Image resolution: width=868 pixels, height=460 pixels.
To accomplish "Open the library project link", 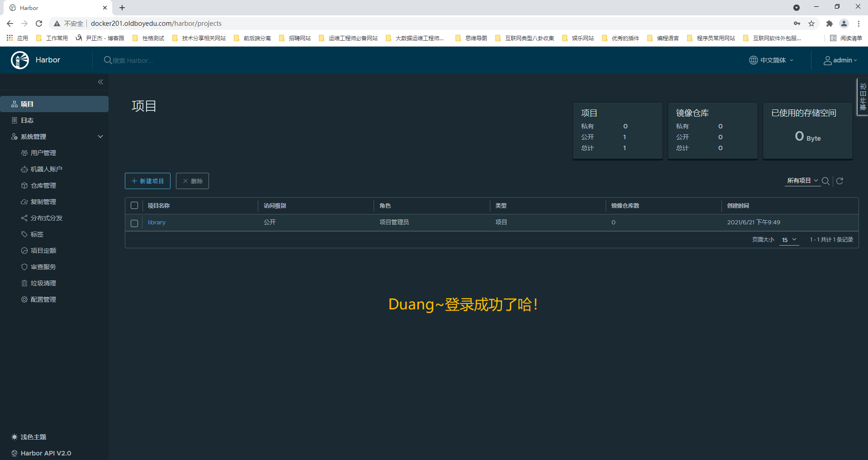I will tap(157, 223).
